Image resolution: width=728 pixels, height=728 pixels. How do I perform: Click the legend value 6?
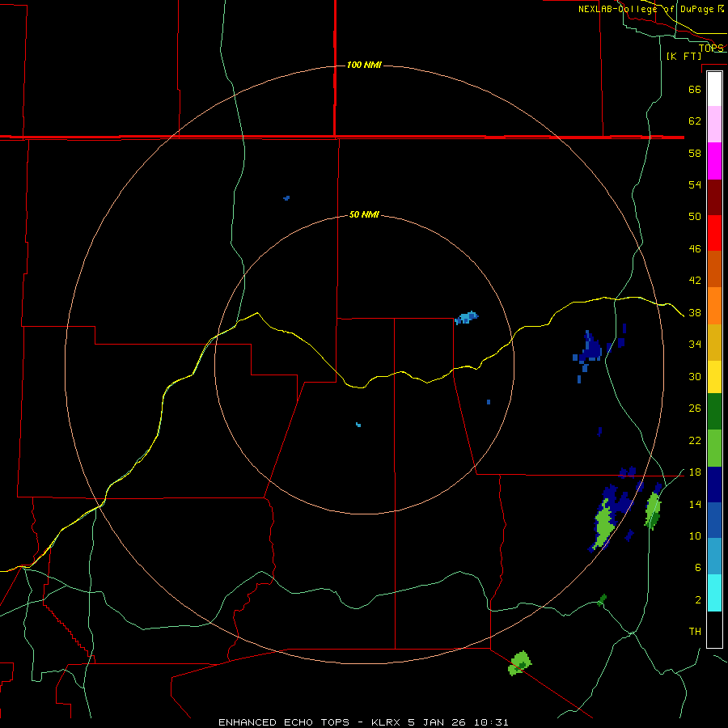[697, 567]
